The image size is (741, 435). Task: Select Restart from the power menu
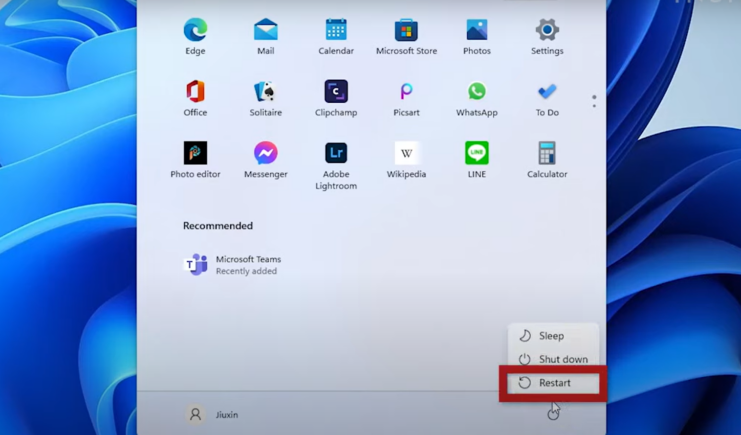553,383
